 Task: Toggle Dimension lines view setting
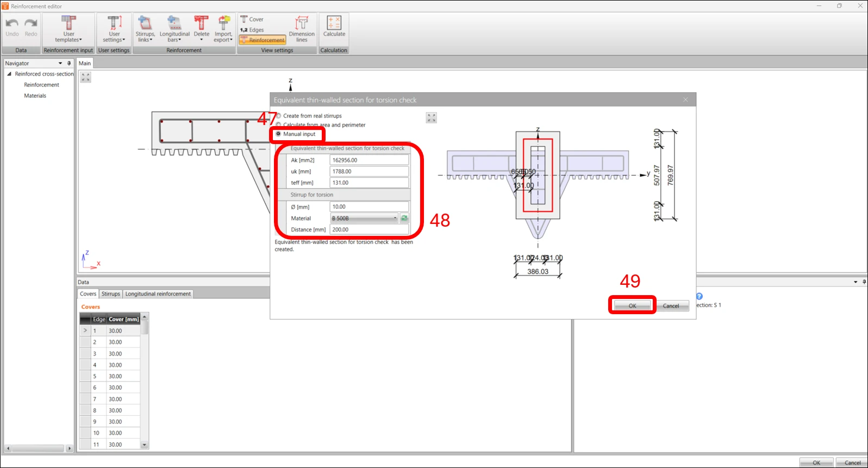tap(302, 29)
